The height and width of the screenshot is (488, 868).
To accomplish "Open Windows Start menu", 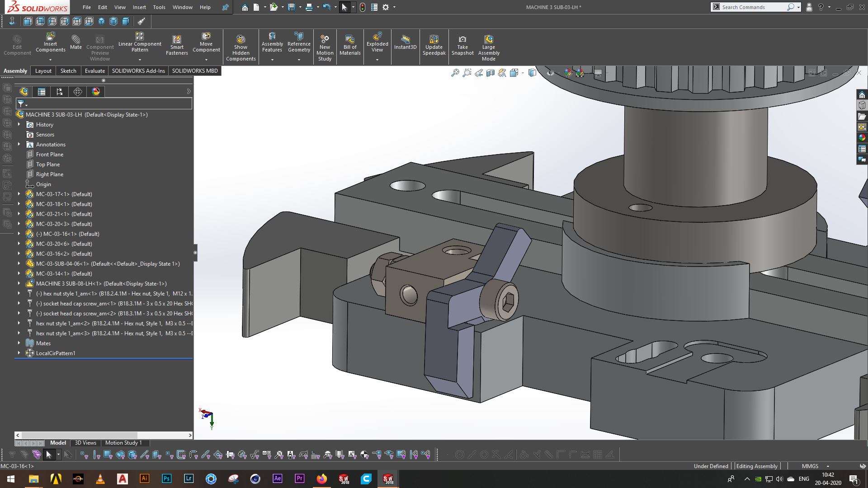I will [11, 479].
